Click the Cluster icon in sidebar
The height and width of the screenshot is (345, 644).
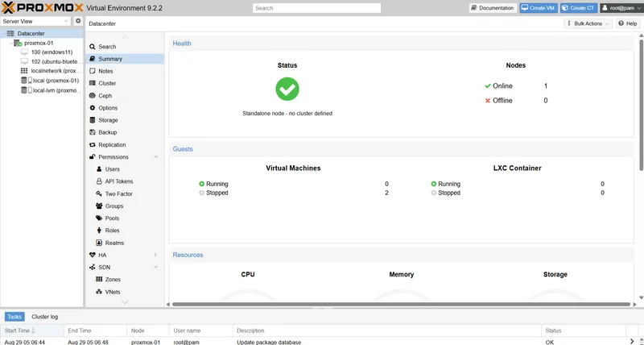93,83
